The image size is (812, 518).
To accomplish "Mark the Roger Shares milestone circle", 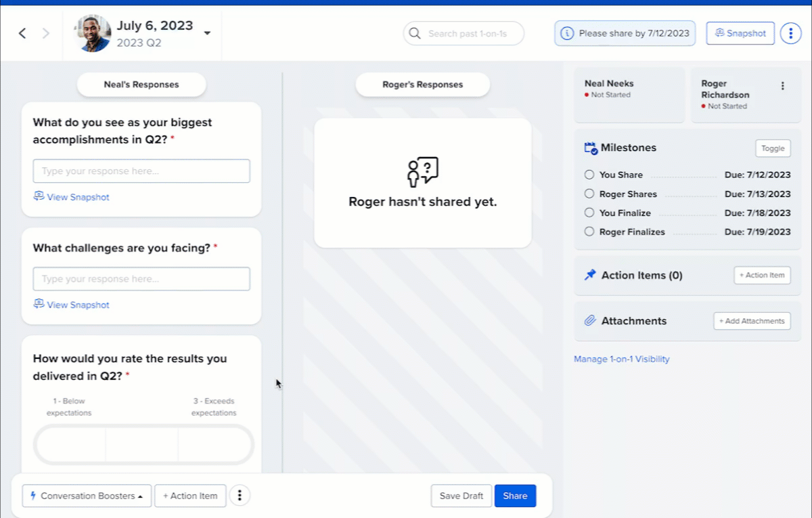I will click(589, 194).
